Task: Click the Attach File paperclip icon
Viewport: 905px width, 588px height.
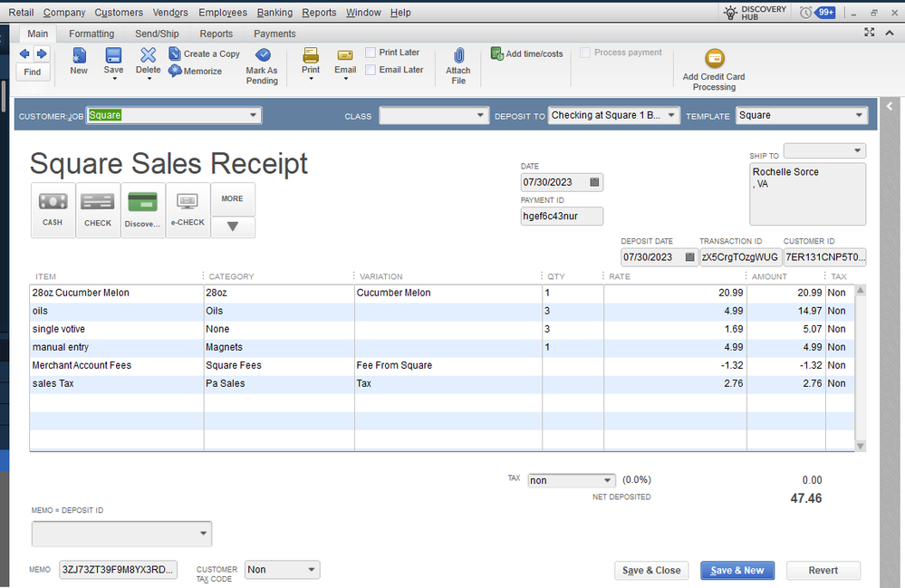Action: [458, 56]
